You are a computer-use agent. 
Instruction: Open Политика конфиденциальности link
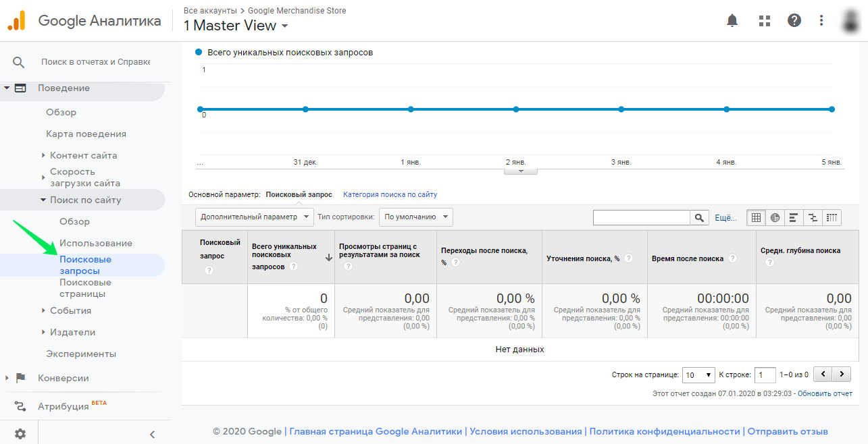tap(664, 431)
